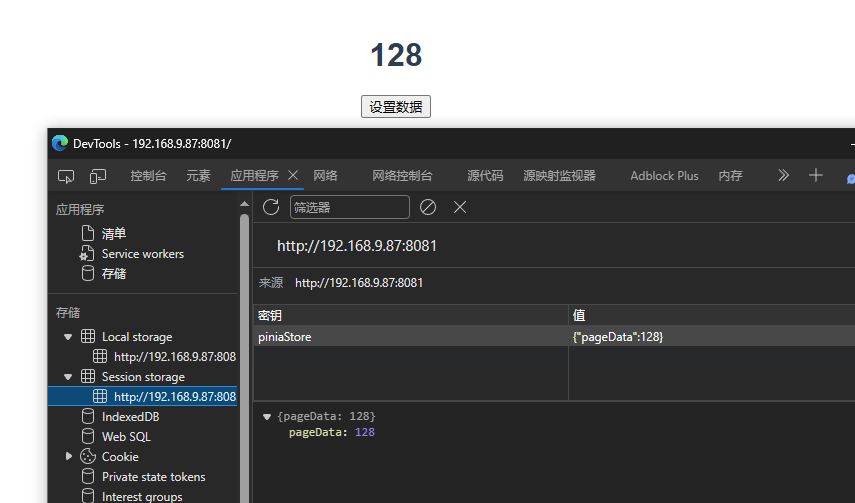Show more tabs with the double chevron
Viewport: 855px width, 503px height.
coord(783,175)
